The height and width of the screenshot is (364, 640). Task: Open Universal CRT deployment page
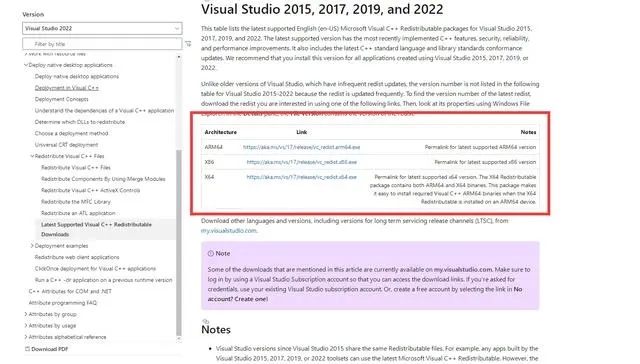tap(67, 145)
